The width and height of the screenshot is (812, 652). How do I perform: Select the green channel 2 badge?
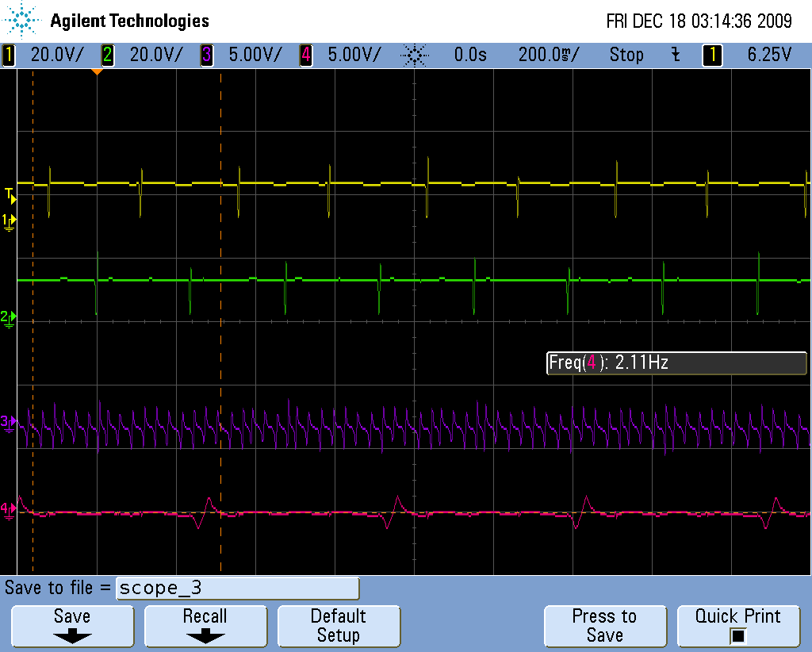(107, 56)
